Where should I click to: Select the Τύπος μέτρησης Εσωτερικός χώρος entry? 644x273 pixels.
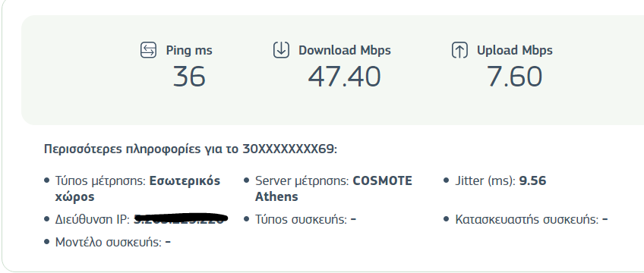[137, 189]
